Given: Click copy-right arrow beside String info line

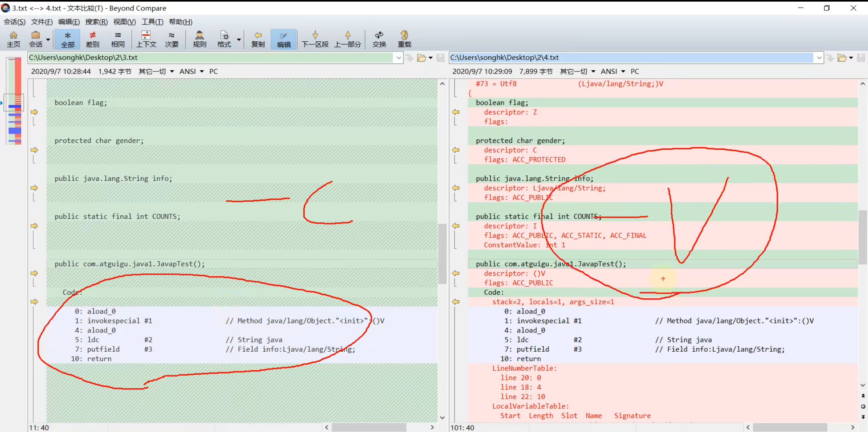Looking at the screenshot, I should [x=34, y=188].
